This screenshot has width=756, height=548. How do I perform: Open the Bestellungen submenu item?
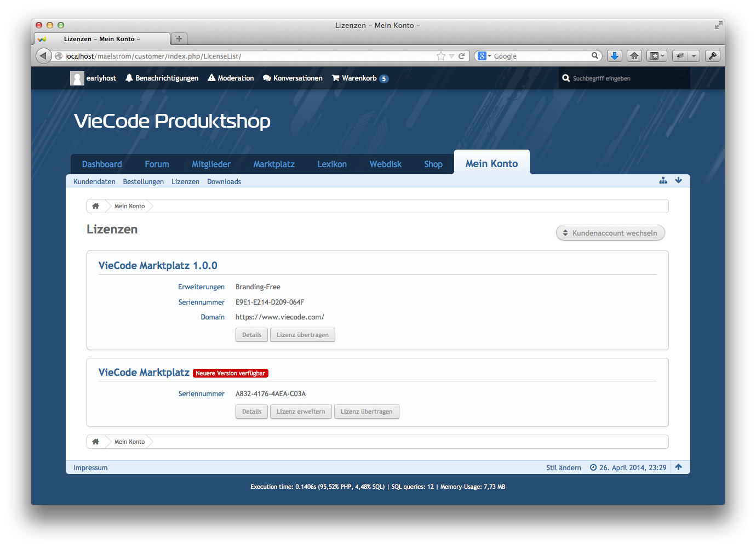coord(143,182)
